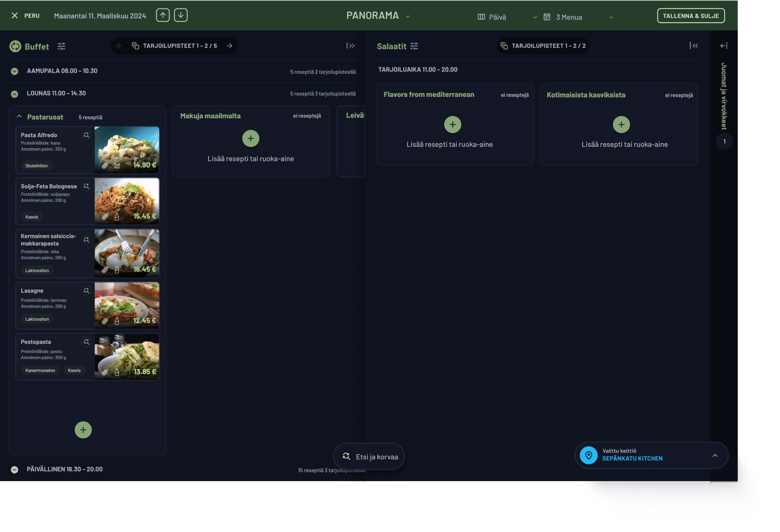
Task: Collapse the Pastaruoat group
Action: pyautogui.click(x=19, y=116)
